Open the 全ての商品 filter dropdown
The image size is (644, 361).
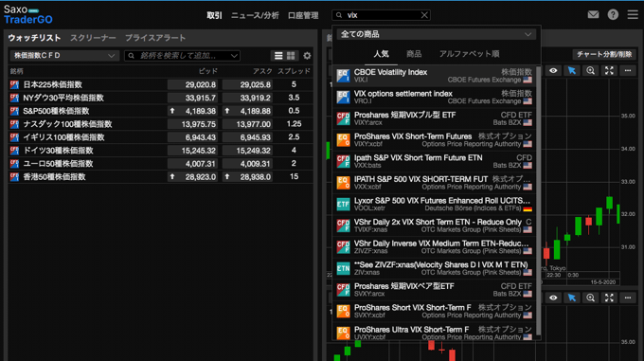click(x=437, y=34)
